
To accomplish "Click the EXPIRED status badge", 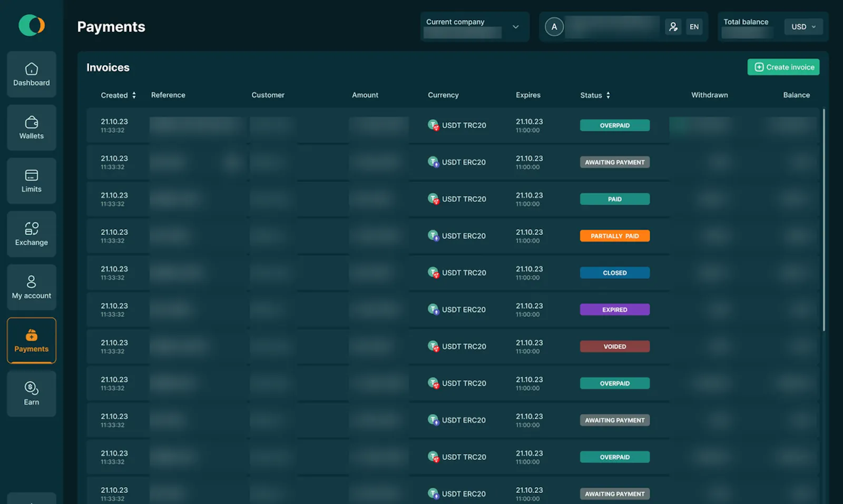I will point(615,310).
